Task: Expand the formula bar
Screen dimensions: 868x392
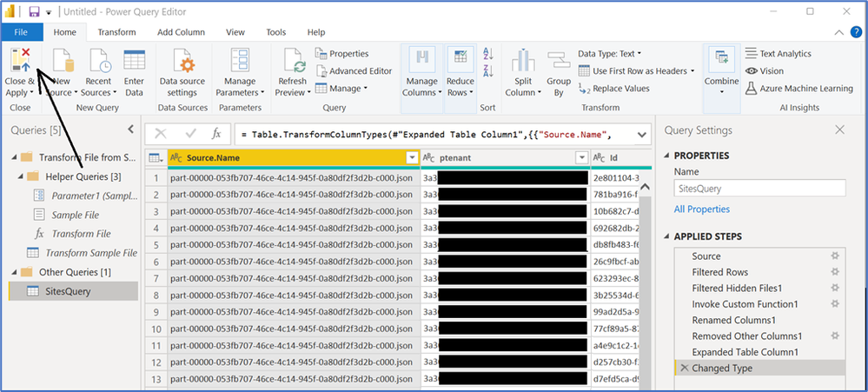Action: (x=641, y=134)
